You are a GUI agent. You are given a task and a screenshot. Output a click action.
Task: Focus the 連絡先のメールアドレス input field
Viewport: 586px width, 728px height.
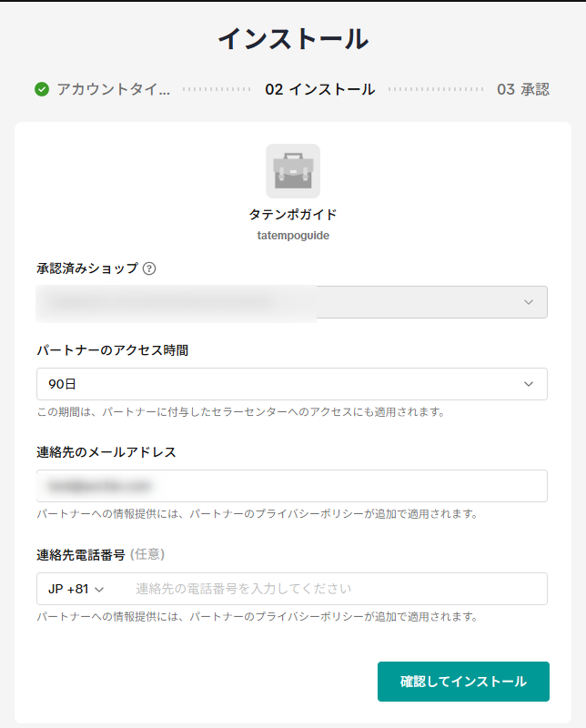click(292, 486)
